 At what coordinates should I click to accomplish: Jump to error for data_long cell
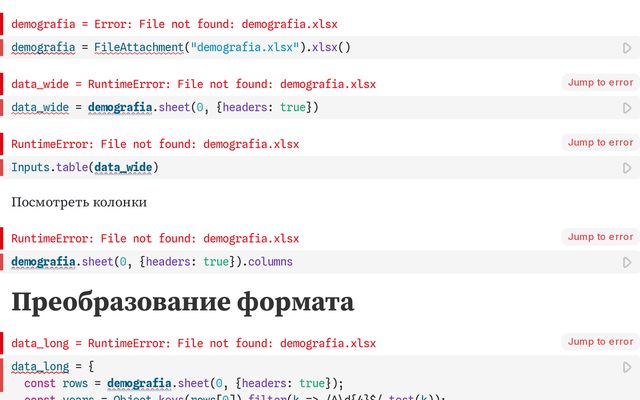(600, 342)
